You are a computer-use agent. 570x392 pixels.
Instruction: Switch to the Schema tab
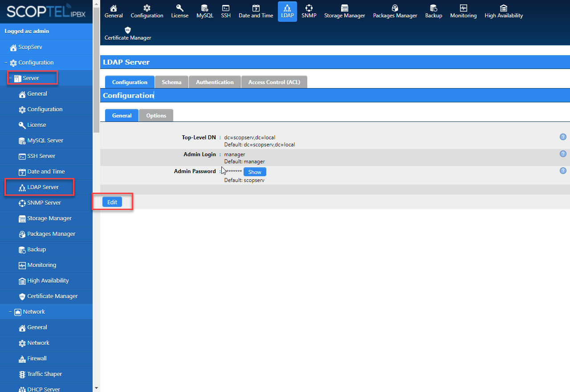(171, 82)
